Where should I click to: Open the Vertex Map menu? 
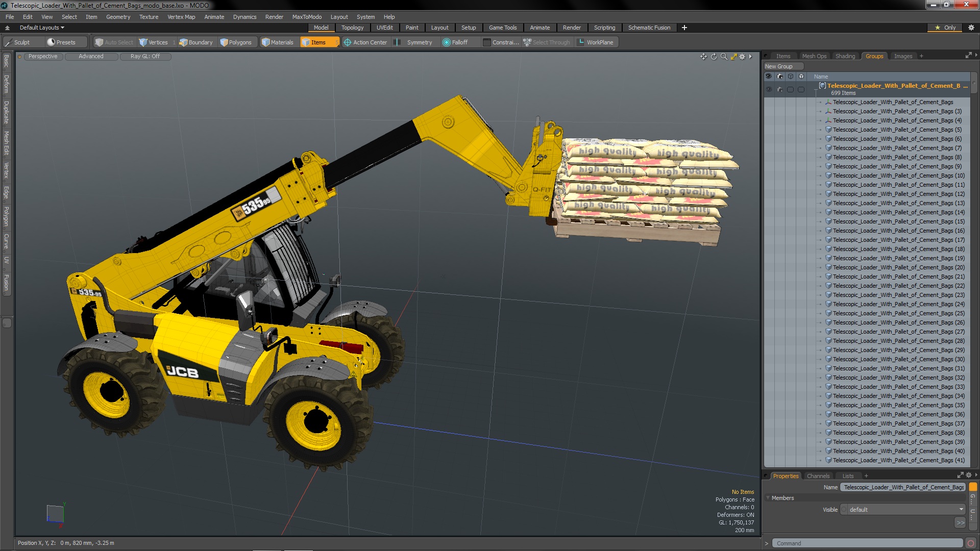181,17
